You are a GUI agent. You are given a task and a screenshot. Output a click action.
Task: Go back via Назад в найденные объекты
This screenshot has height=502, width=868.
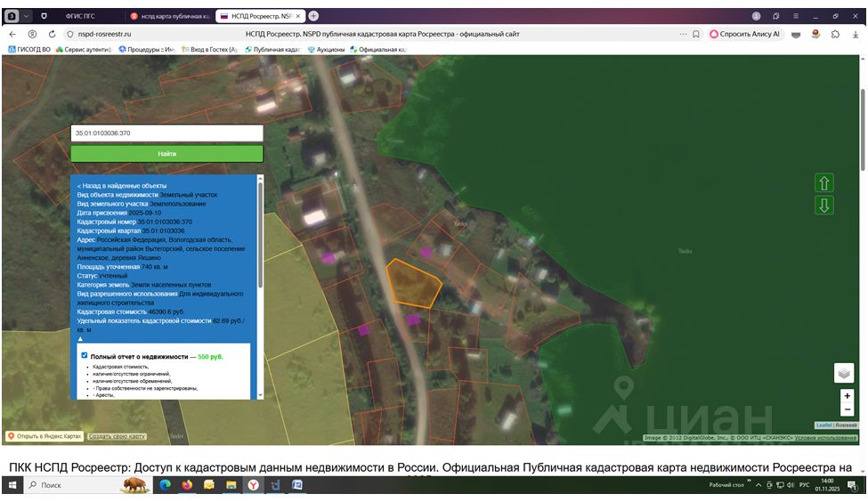[x=122, y=186]
